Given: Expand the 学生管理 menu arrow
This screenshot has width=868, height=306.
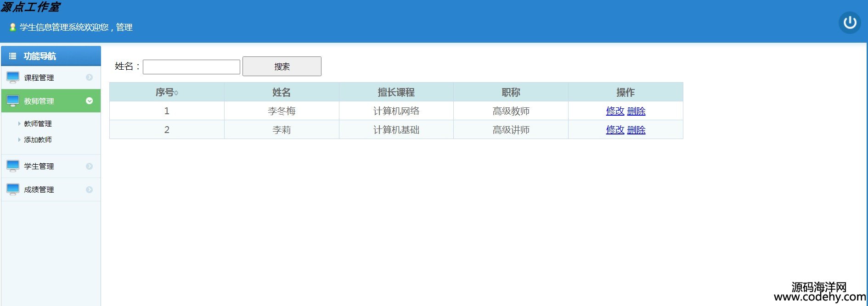Looking at the screenshot, I should point(90,166).
